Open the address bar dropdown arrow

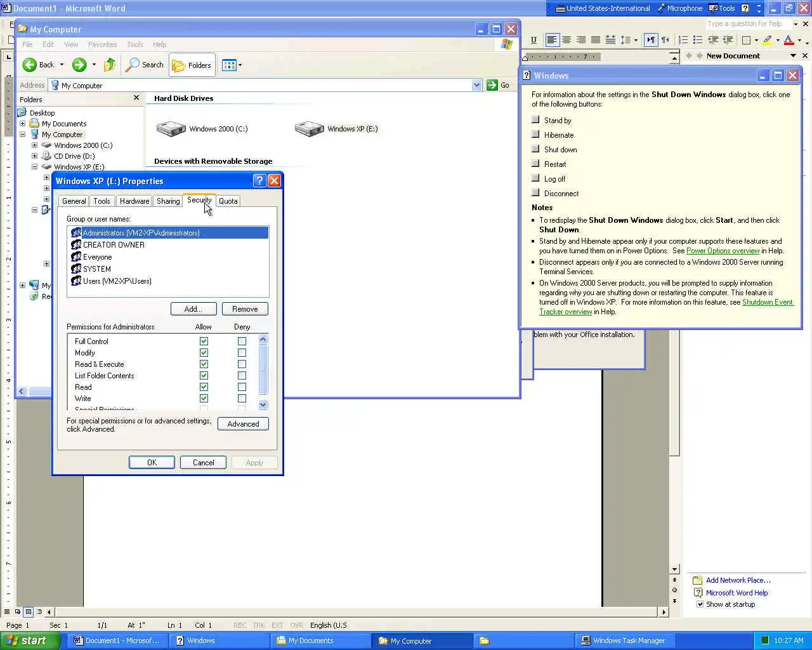point(476,85)
